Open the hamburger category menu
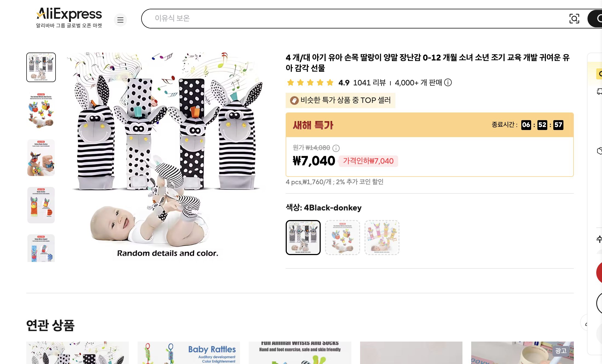The image size is (602, 364). point(120,20)
